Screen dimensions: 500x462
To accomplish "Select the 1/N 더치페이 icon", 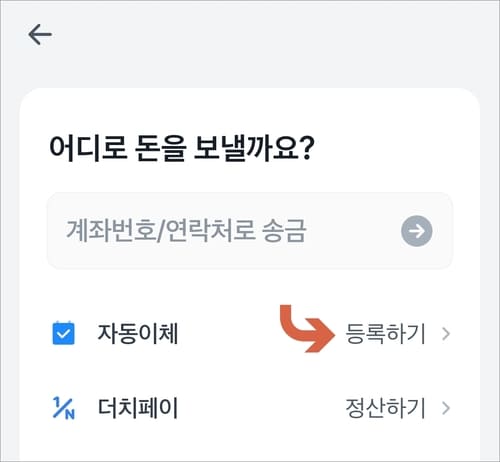I will click(64, 407).
